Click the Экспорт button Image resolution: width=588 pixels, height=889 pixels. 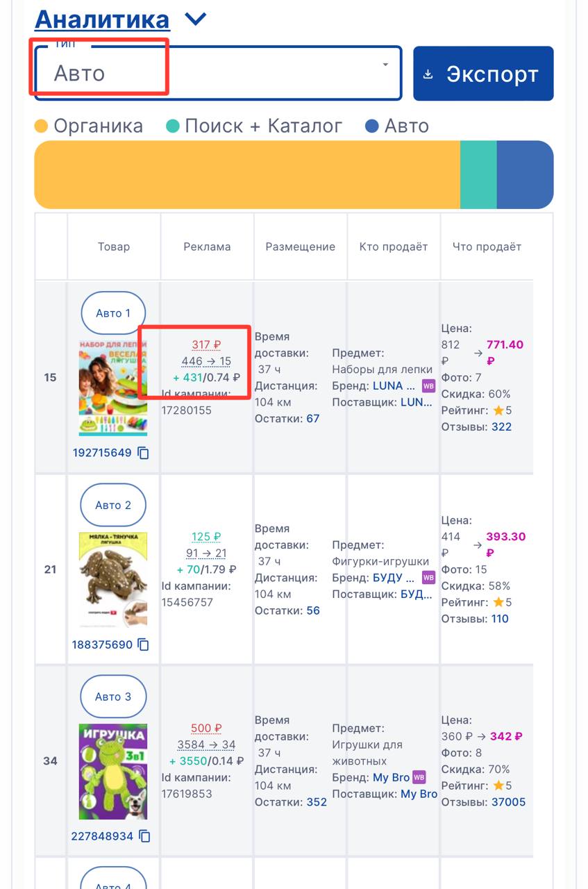pos(483,74)
